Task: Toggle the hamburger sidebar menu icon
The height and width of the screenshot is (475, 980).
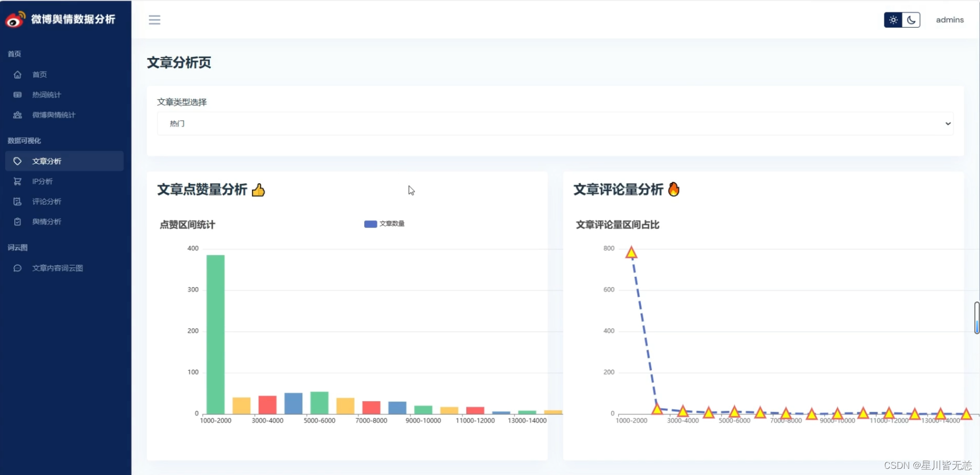Action: point(154,20)
